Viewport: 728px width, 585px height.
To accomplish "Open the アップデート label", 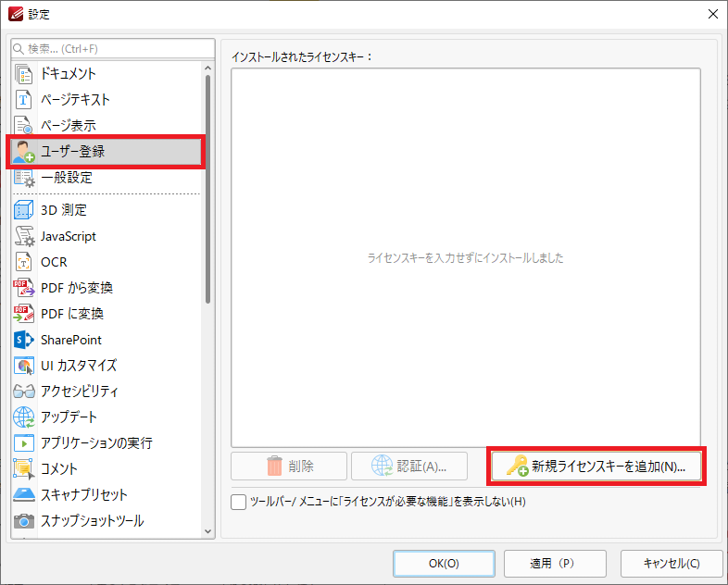I will [x=69, y=417].
